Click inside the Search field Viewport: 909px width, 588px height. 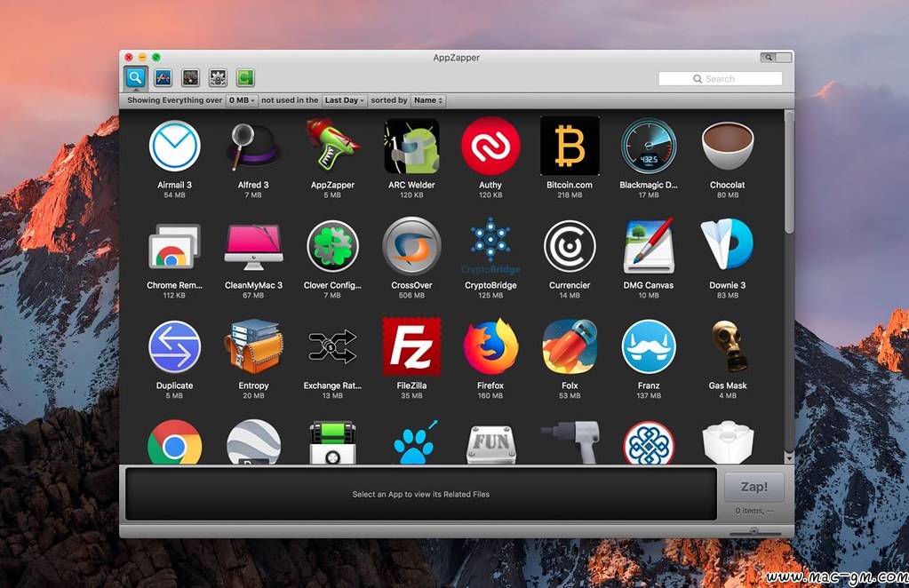720,79
